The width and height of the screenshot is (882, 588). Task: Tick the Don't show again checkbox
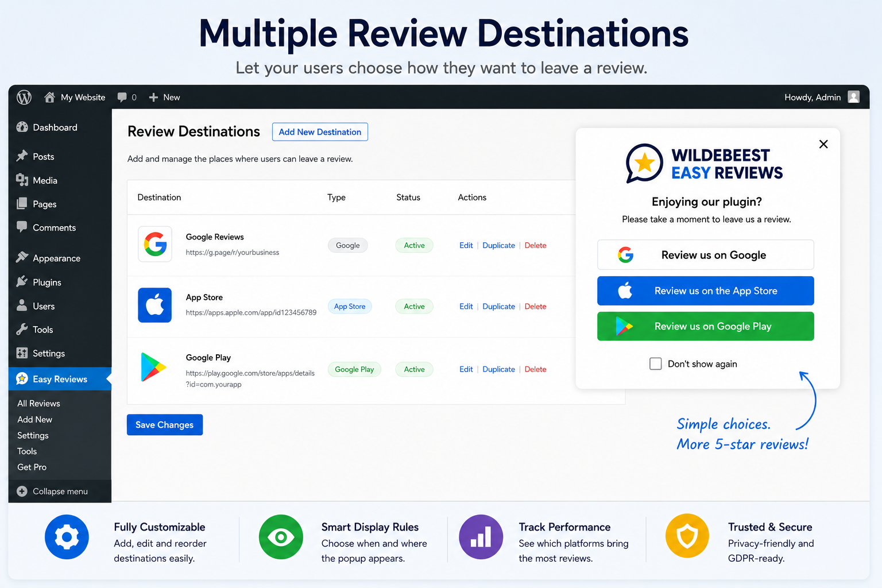point(656,363)
